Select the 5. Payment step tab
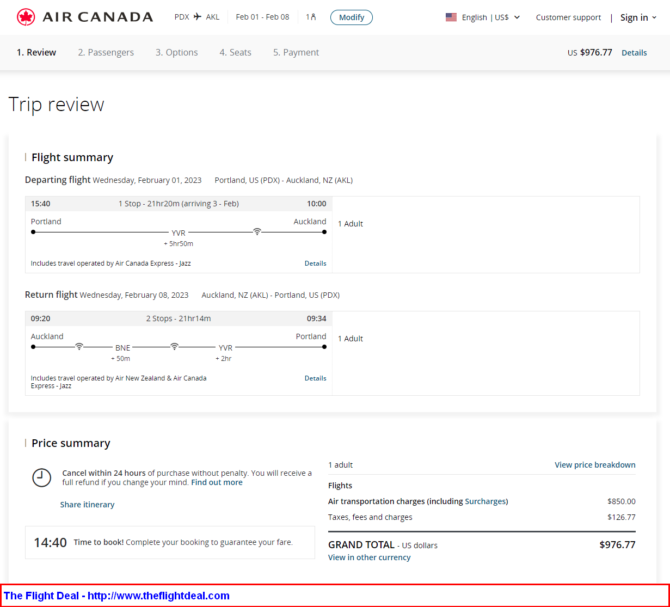670x607 pixels. click(296, 53)
